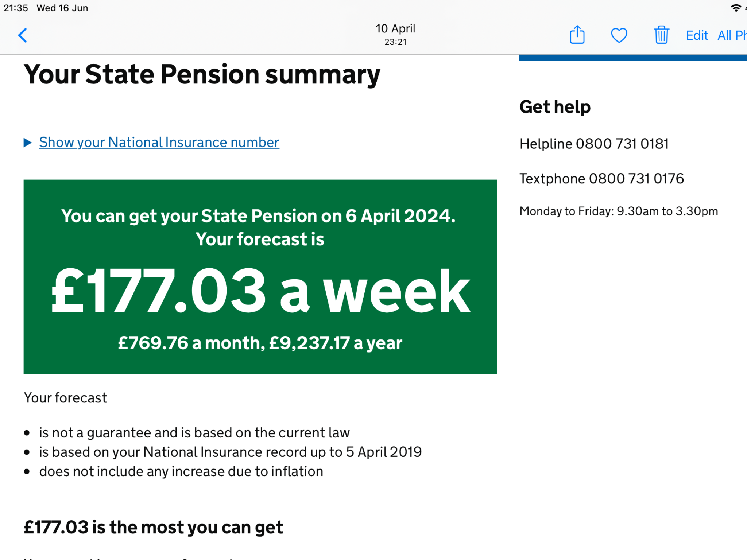Screen dimensions: 747x560
Task: Tap the '£769.76 a month' line
Action: tap(190, 343)
